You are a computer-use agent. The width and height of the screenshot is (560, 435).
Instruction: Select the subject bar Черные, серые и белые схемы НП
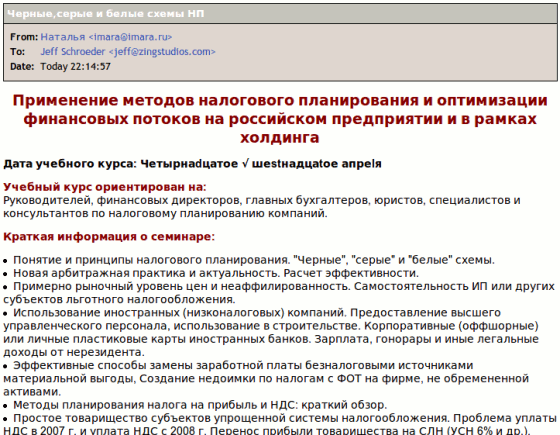click(x=280, y=14)
